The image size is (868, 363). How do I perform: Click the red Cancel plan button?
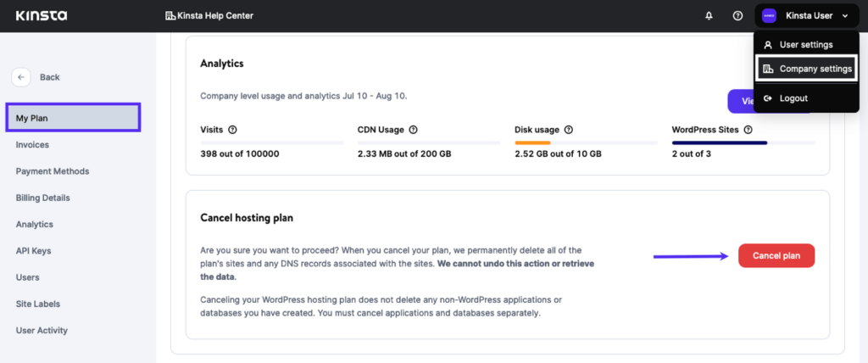pos(776,255)
